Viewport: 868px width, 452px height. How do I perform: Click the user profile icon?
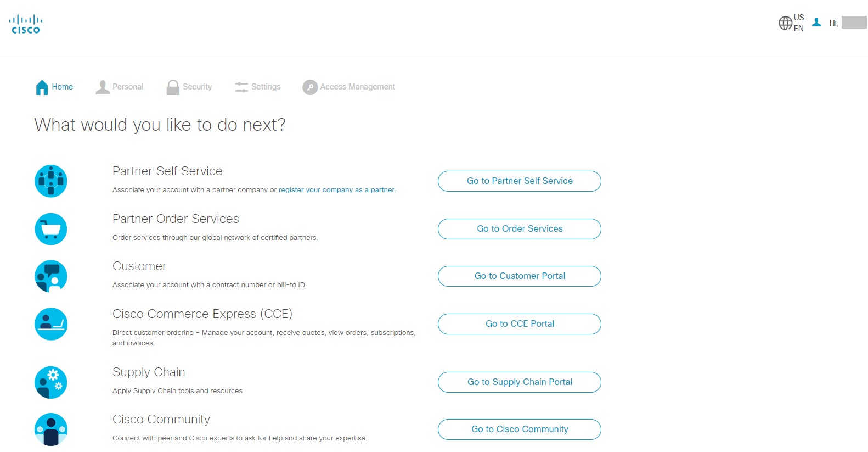point(816,23)
